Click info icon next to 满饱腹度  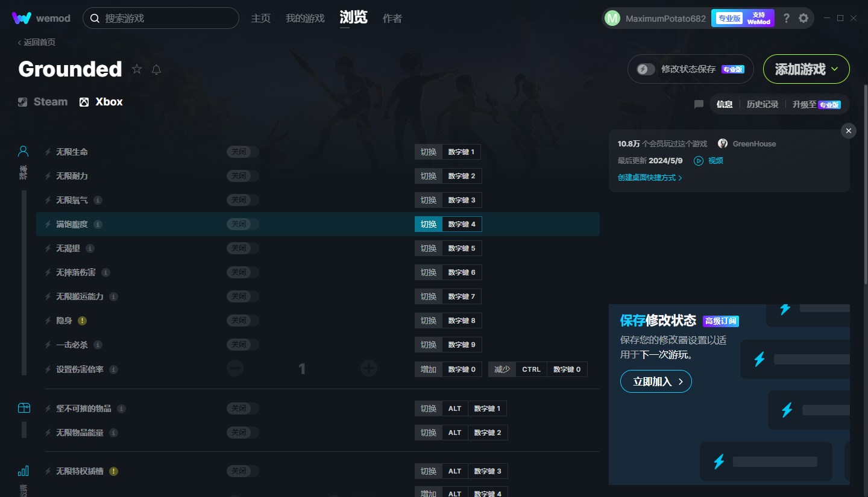coord(98,224)
